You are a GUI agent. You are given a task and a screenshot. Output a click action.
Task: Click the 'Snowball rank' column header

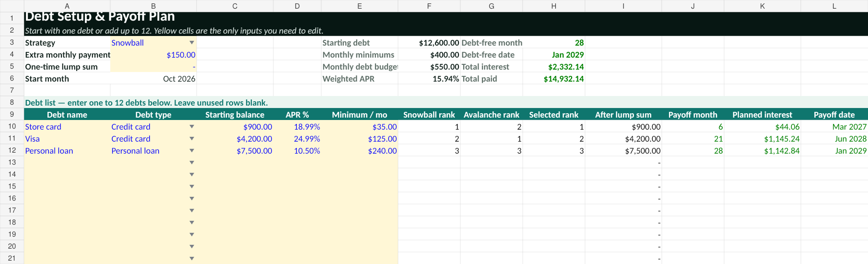tap(429, 115)
